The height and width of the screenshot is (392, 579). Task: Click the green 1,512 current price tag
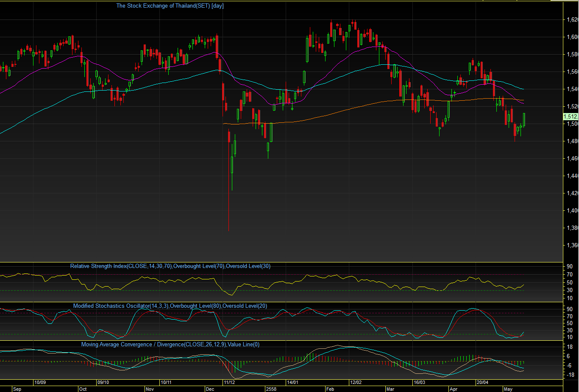571,116
